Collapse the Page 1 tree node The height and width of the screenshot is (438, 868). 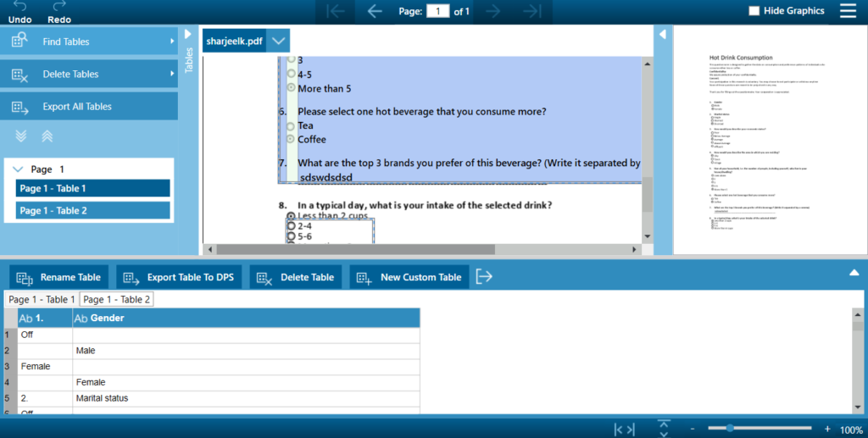tap(19, 169)
